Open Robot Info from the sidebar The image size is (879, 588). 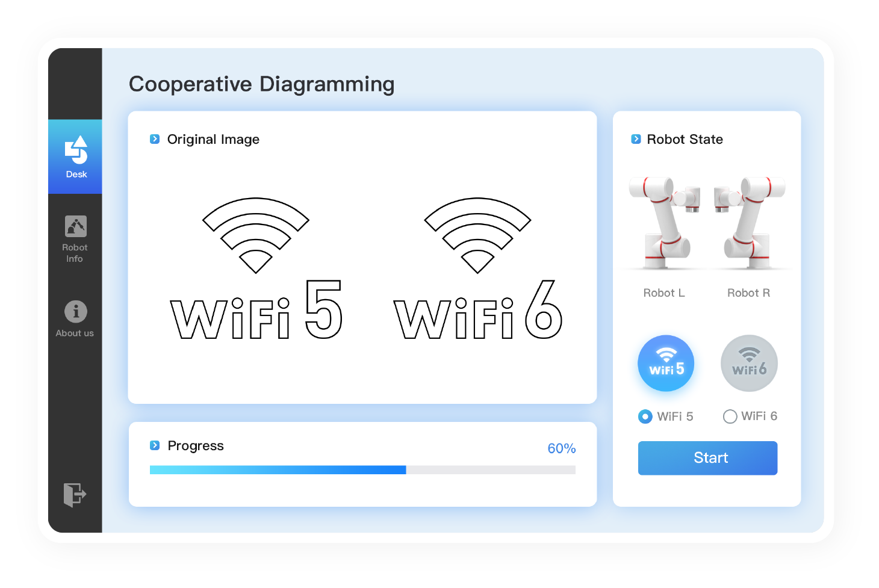point(75,239)
